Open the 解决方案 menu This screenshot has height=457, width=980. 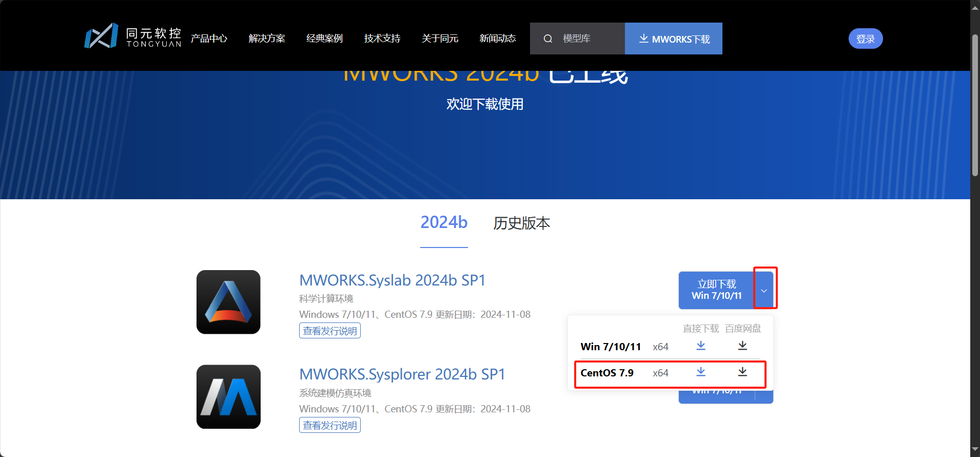267,39
